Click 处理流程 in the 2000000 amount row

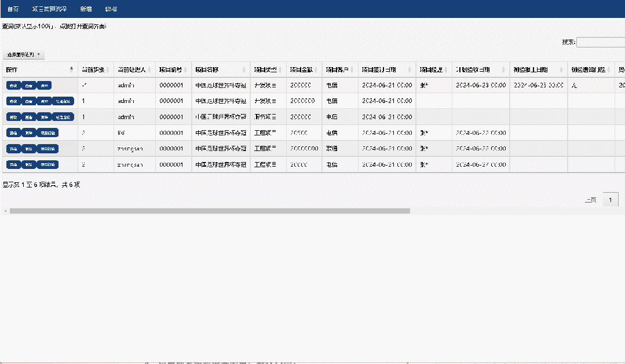pyautogui.click(x=63, y=101)
